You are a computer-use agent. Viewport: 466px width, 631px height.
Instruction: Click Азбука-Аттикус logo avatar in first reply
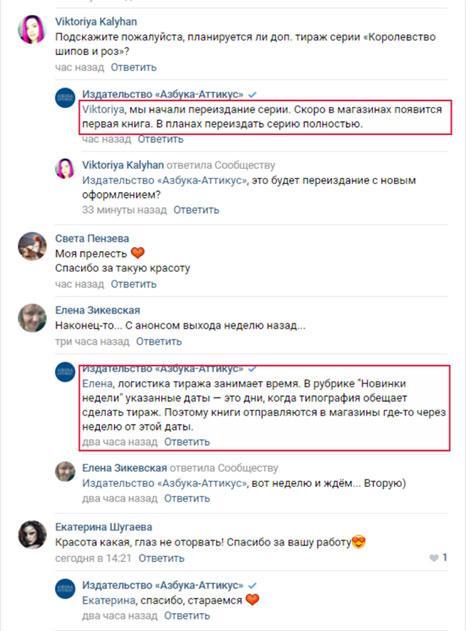tap(65, 98)
